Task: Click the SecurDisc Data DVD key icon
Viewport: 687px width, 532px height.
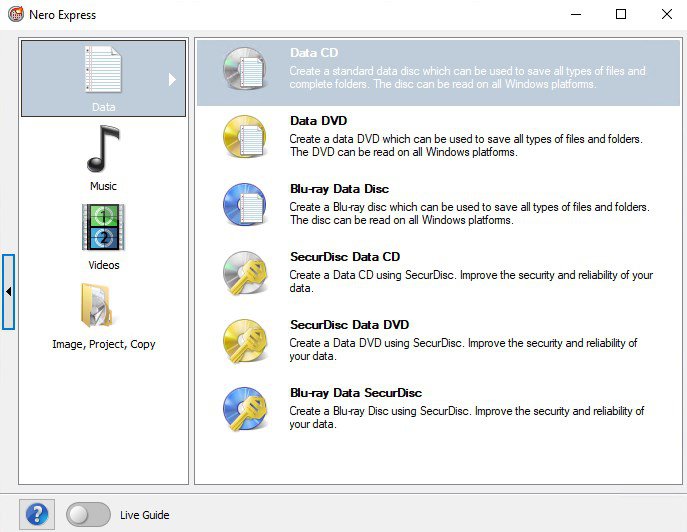Action: click(246, 340)
